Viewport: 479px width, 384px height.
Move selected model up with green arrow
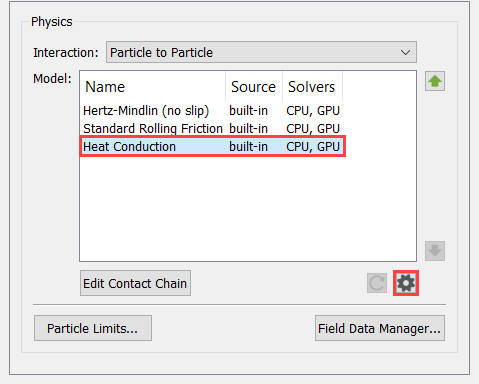click(435, 81)
